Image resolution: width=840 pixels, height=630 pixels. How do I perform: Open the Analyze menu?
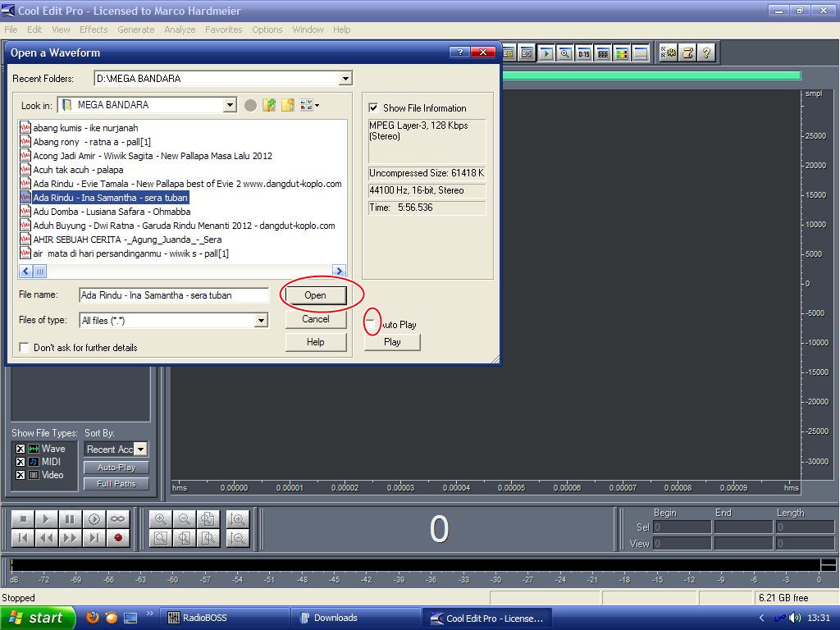pyautogui.click(x=180, y=30)
